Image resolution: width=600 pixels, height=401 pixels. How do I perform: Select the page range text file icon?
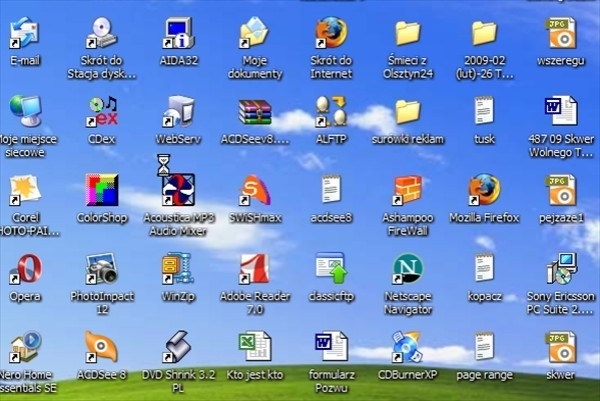point(484,346)
